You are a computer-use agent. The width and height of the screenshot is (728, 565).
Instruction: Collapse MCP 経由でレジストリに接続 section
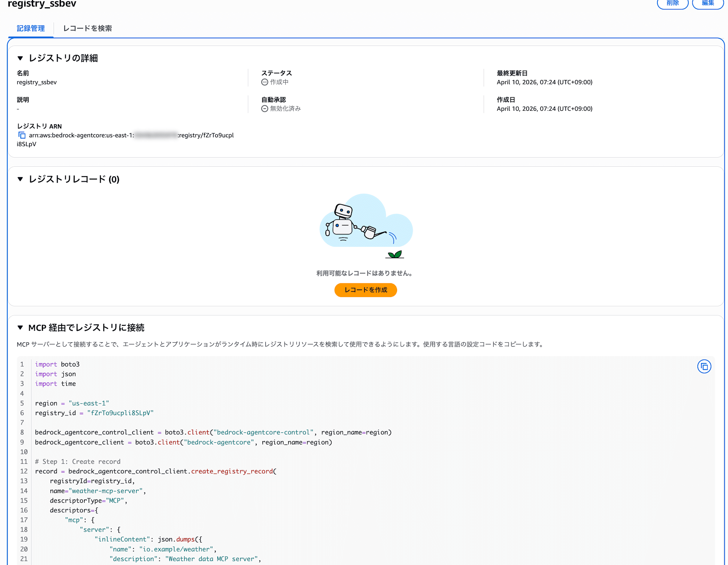tap(20, 328)
